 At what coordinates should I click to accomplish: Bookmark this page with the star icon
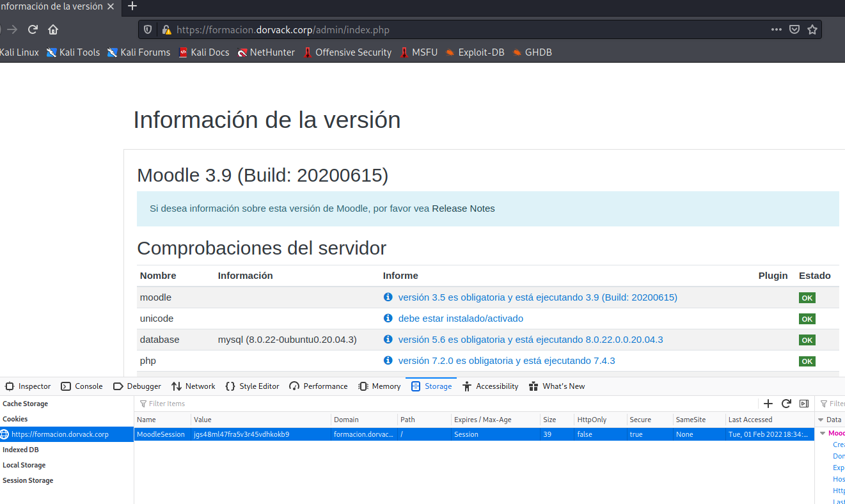pyautogui.click(x=812, y=29)
